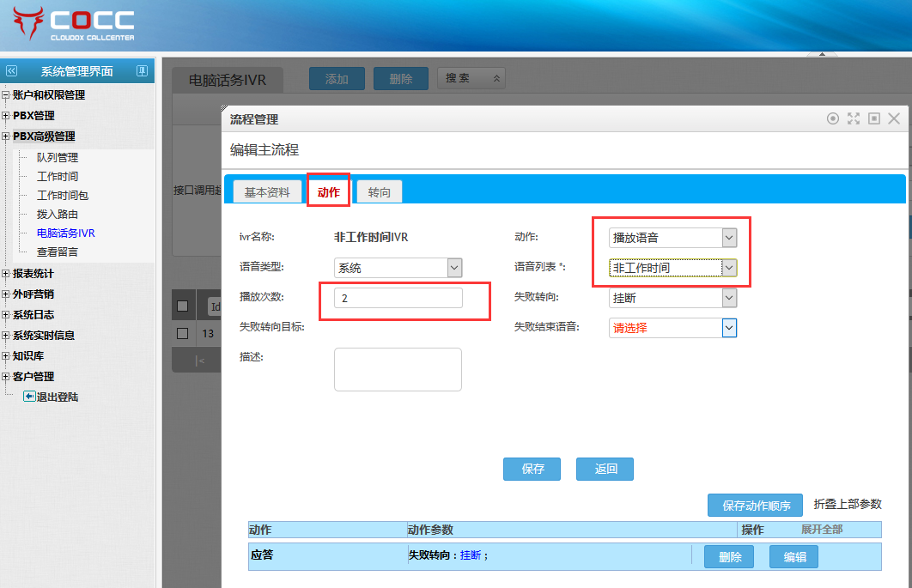Click the 保存 button

(532, 469)
